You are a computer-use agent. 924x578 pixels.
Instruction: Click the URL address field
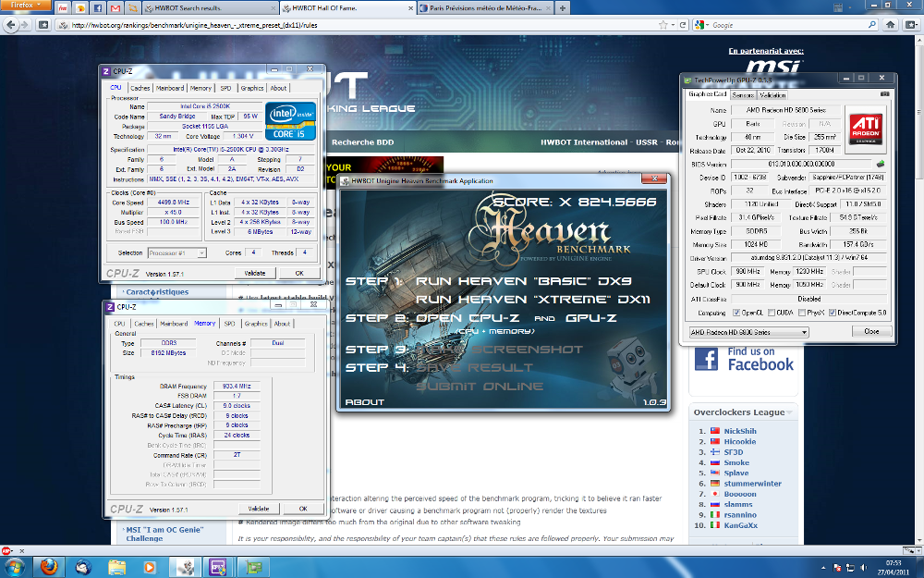356,25
